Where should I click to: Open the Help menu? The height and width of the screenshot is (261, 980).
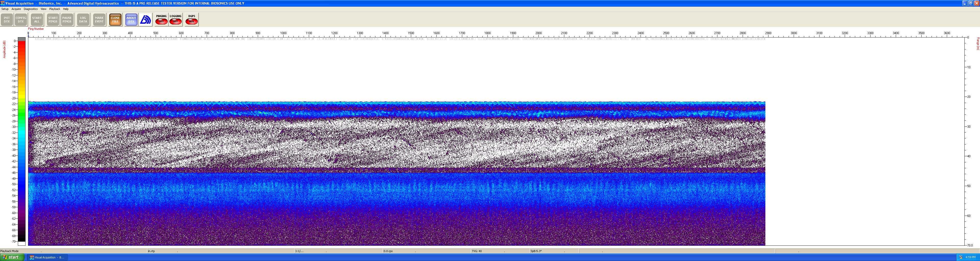tap(66, 9)
